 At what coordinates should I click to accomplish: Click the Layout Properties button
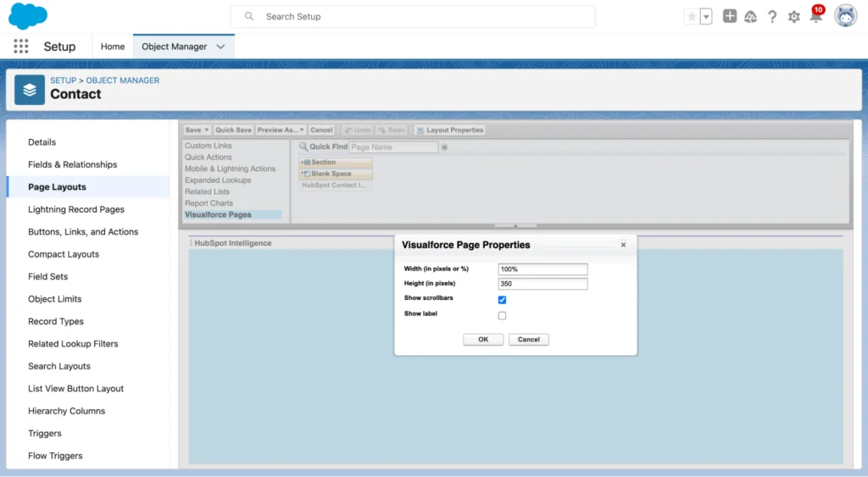pos(450,130)
